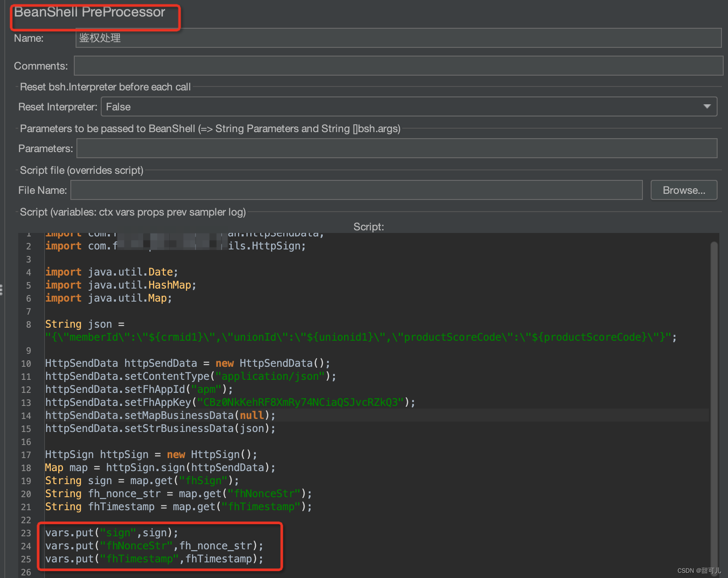Click the BeanShell PreProcessor title
Viewport: 728px width, 578px height.
89,12
